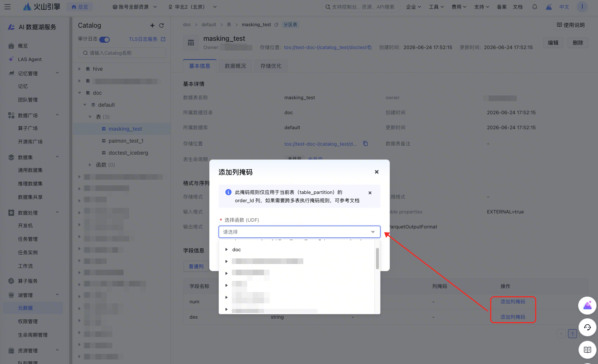Image resolution: width=598 pixels, height=364 pixels.
Task: Switch to the 存储优化 tab
Action: (x=271, y=66)
